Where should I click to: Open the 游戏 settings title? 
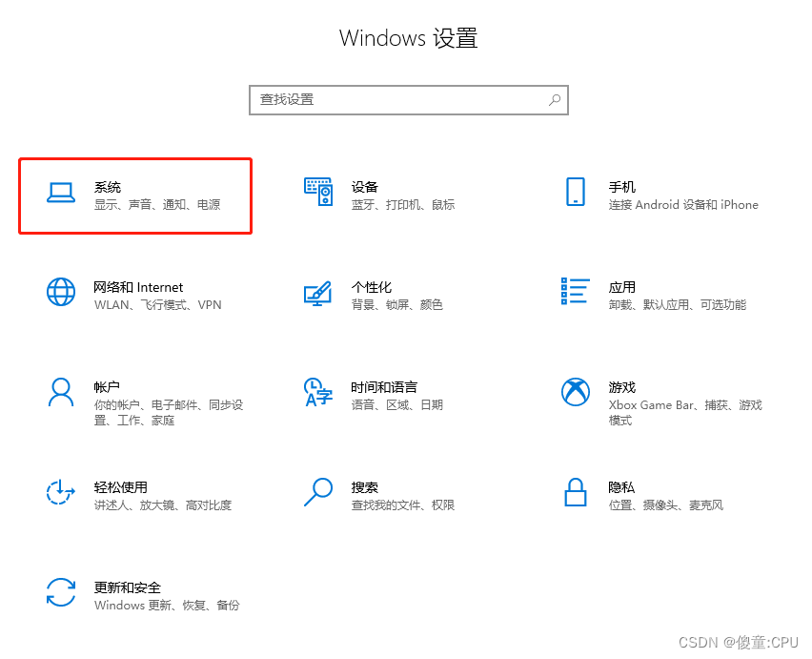[x=622, y=387]
